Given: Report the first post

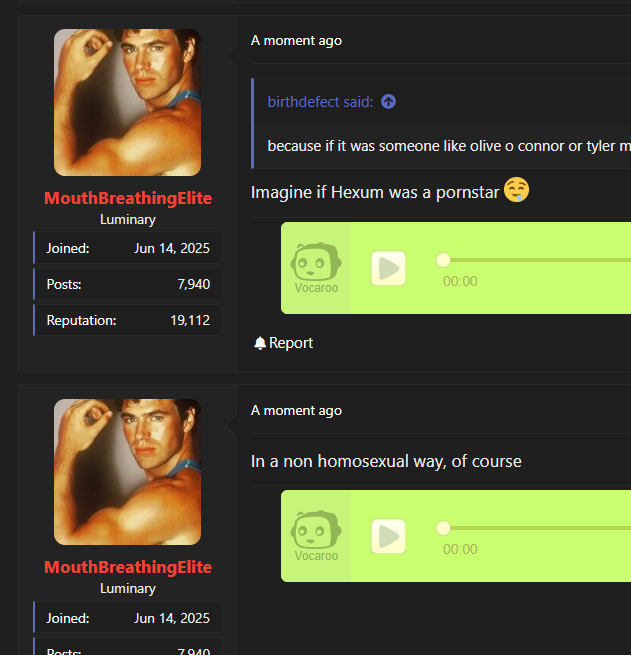Looking at the screenshot, I should tap(284, 343).
